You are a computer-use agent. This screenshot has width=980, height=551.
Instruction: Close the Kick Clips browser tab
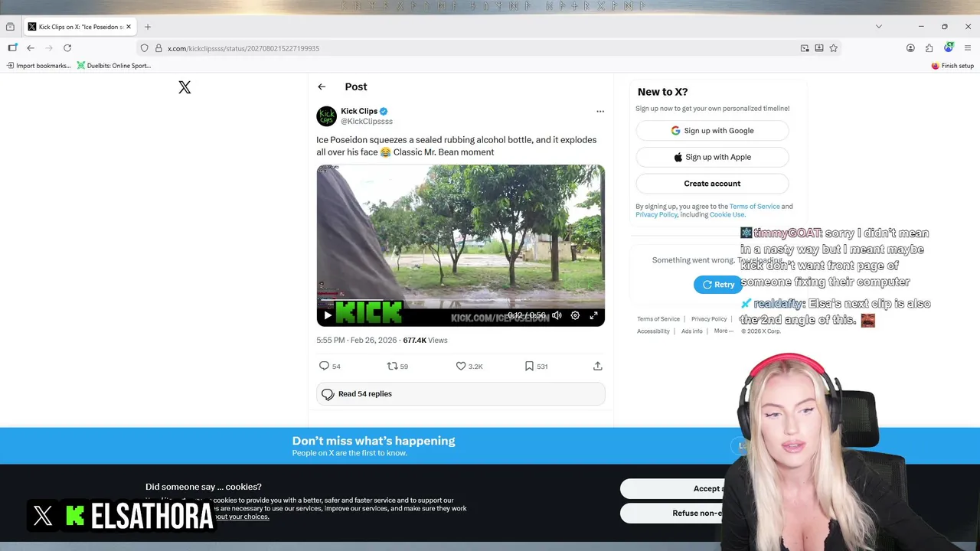129,27
